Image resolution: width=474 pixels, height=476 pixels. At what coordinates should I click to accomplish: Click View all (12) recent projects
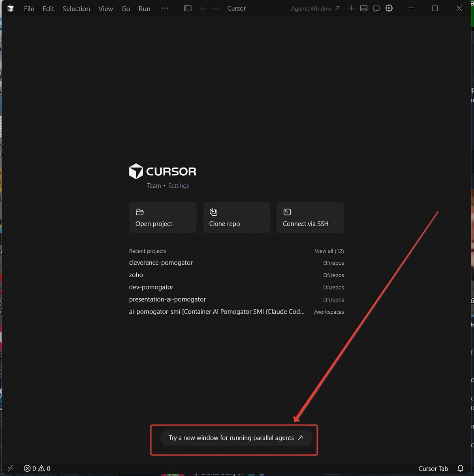(329, 251)
